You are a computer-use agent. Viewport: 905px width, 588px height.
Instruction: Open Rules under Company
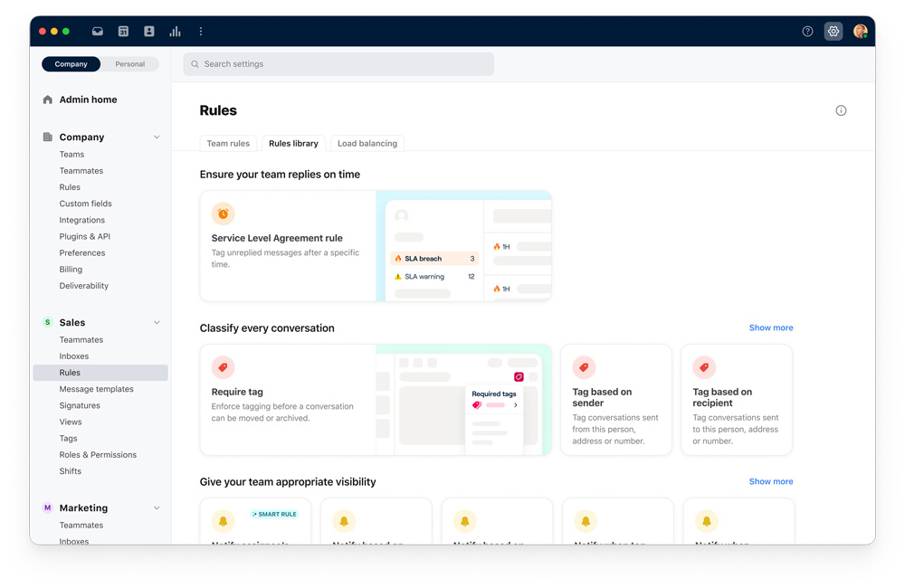pos(70,187)
